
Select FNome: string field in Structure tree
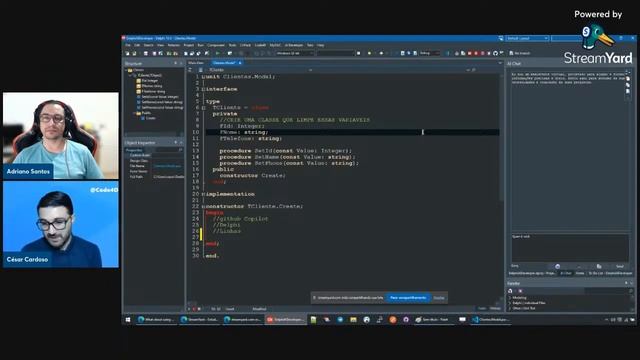click(149, 86)
